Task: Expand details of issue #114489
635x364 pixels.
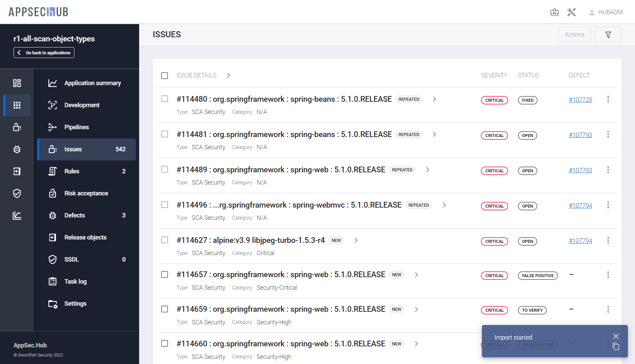Action: pos(428,170)
